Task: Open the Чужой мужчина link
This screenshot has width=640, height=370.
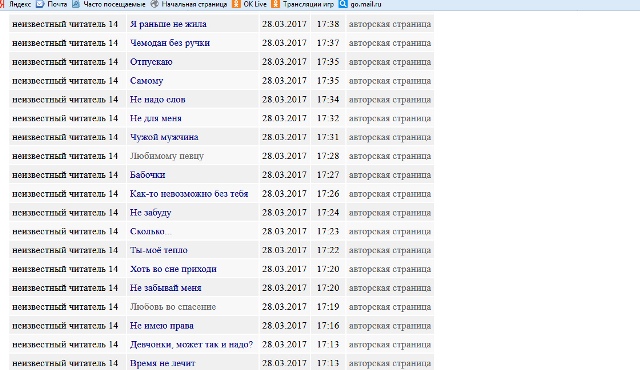Action: tap(164, 137)
